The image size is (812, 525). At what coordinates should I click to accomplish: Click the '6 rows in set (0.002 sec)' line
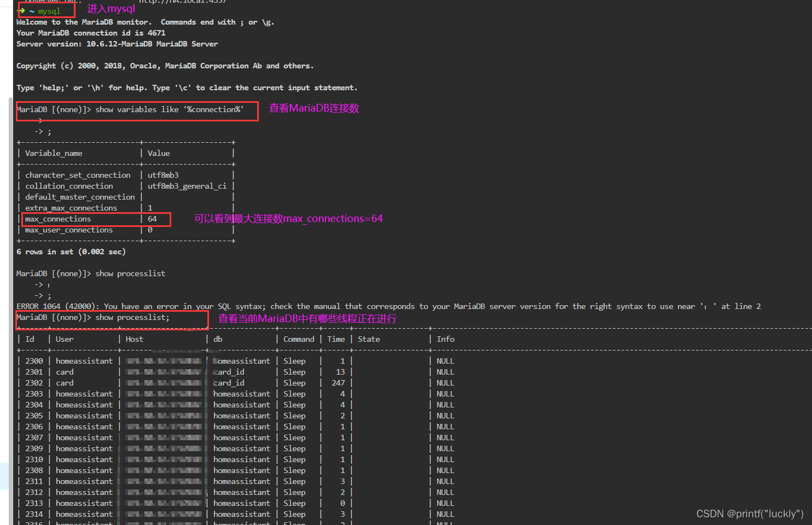coord(71,252)
